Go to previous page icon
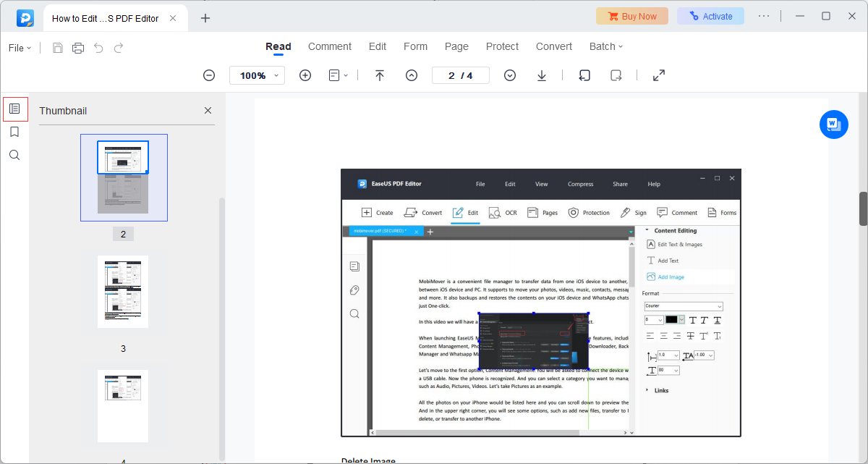 (412, 75)
